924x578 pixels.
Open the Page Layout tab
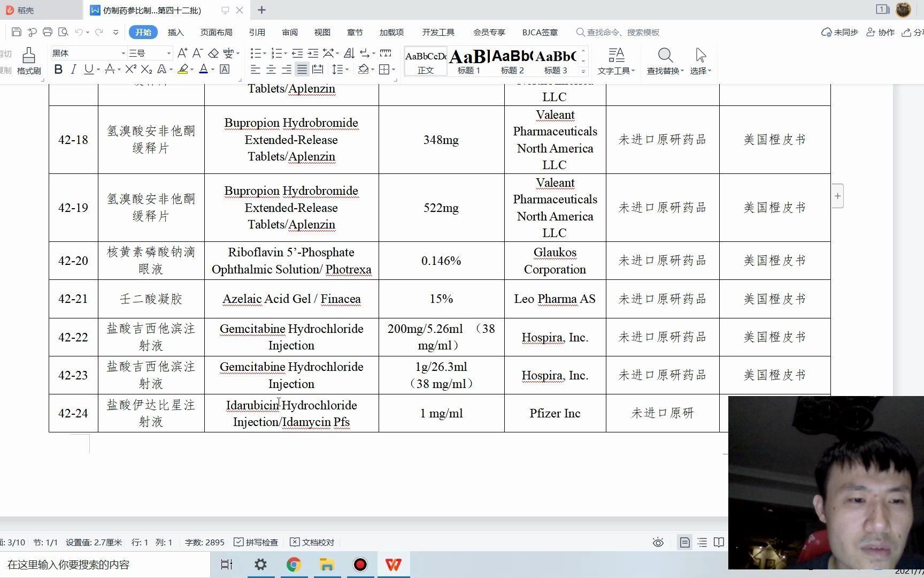pos(216,32)
